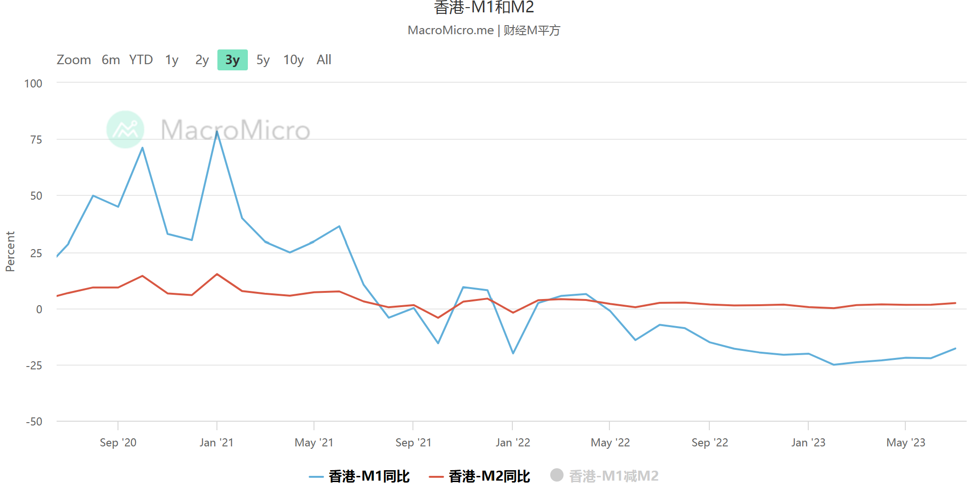Change zoom range to 5y
980x483 pixels.
[x=263, y=60]
